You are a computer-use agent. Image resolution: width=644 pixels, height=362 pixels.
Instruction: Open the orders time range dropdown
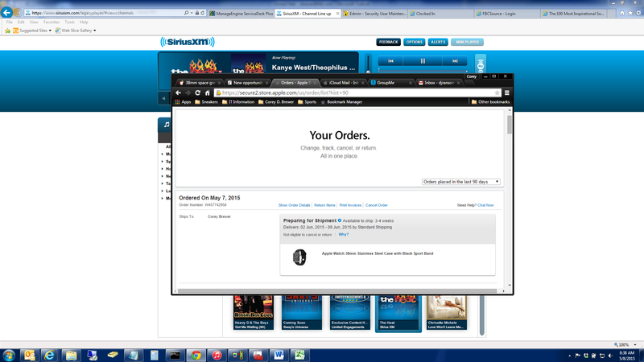(x=461, y=182)
